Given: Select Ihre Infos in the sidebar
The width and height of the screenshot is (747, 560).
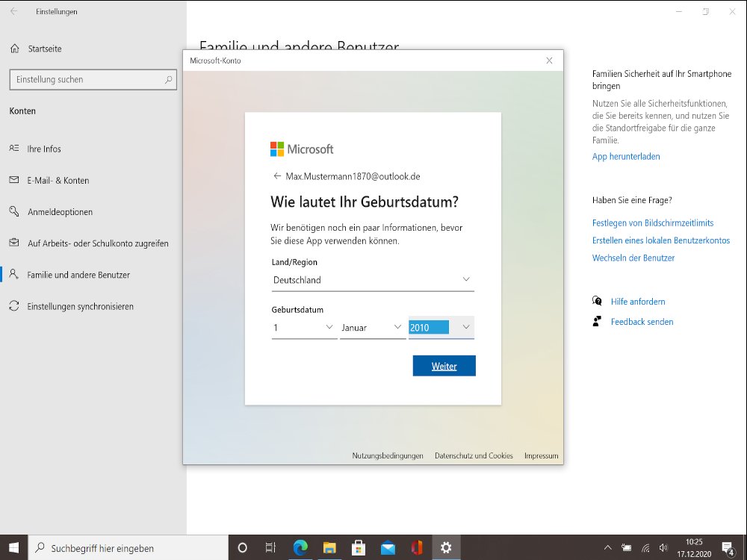Looking at the screenshot, I should coord(44,149).
